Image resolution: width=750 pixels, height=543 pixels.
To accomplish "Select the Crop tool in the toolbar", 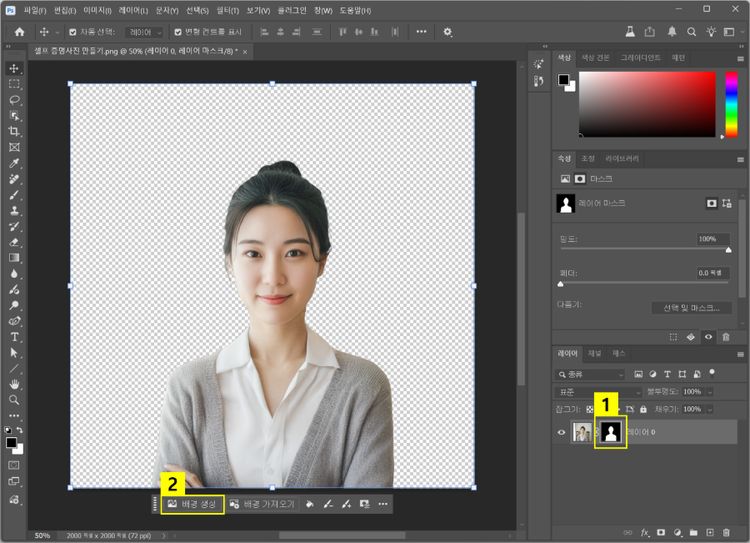I will 14,131.
